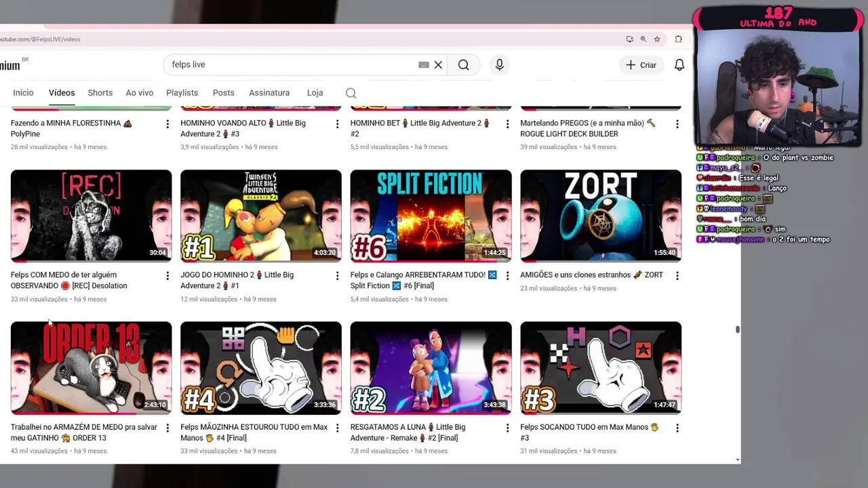This screenshot has height=488, width=868.
Task: Open options menu for RESGATAMOS A LUNA video
Action: pyautogui.click(x=507, y=428)
